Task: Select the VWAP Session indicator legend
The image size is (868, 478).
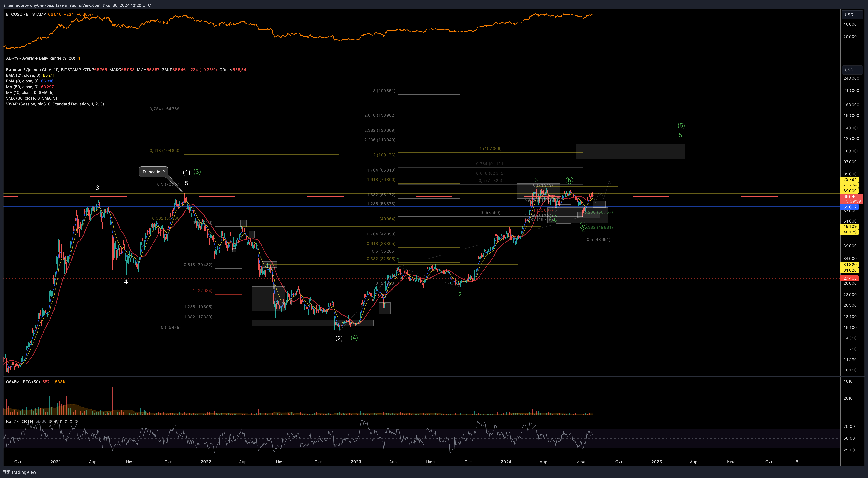Action: tap(55, 104)
